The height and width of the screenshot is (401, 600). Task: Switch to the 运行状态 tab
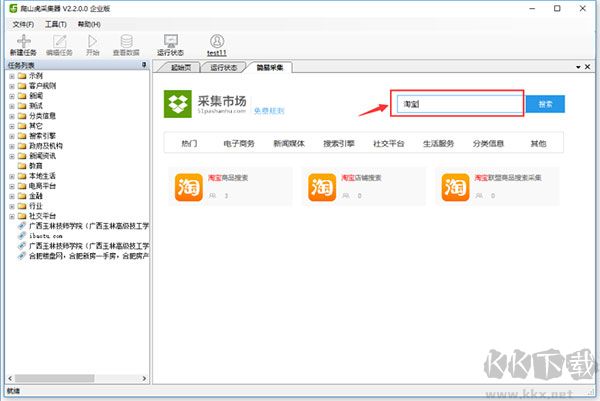(x=223, y=68)
